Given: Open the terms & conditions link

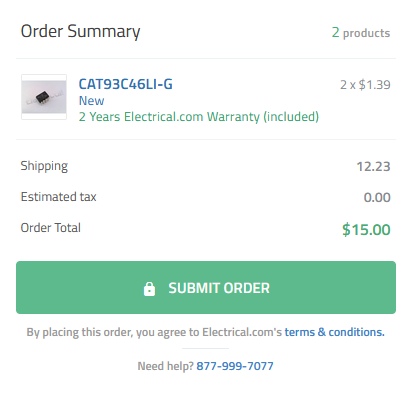Looking at the screenshot, I should coord(335,332).
